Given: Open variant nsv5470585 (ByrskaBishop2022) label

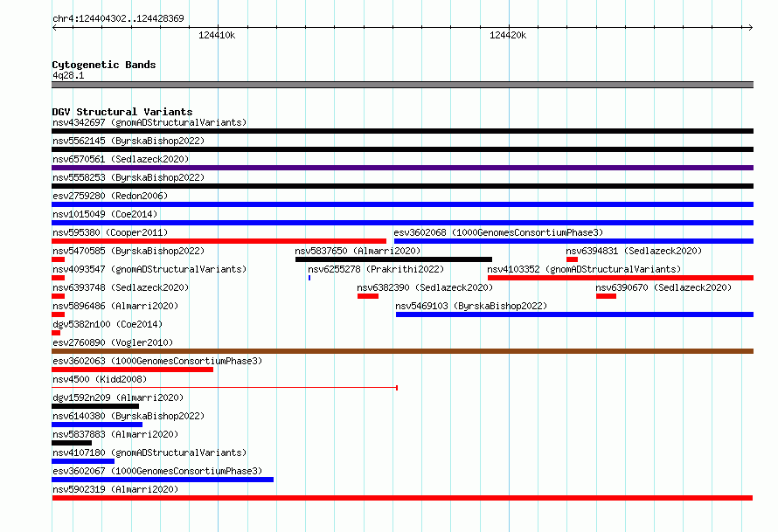Looking at the screenshot, I should tap(129, 251).
